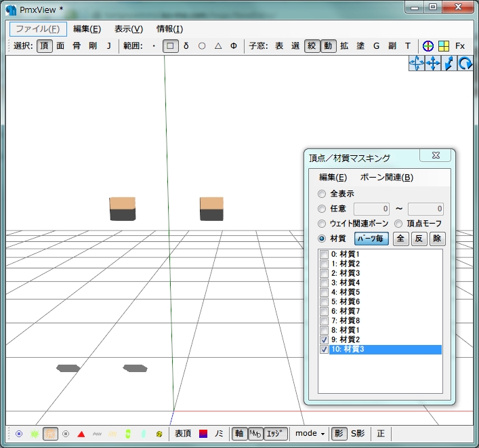The height and width of the screenshot is (448, 479).
Task: Select the circle range selection shape
Action: [202, 46]
